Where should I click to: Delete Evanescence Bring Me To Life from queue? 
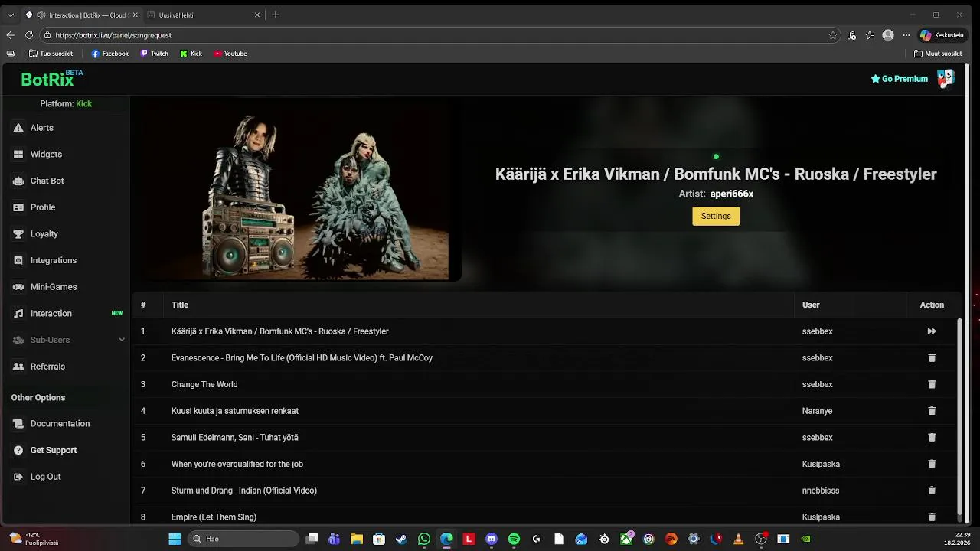tap(932, 358)
